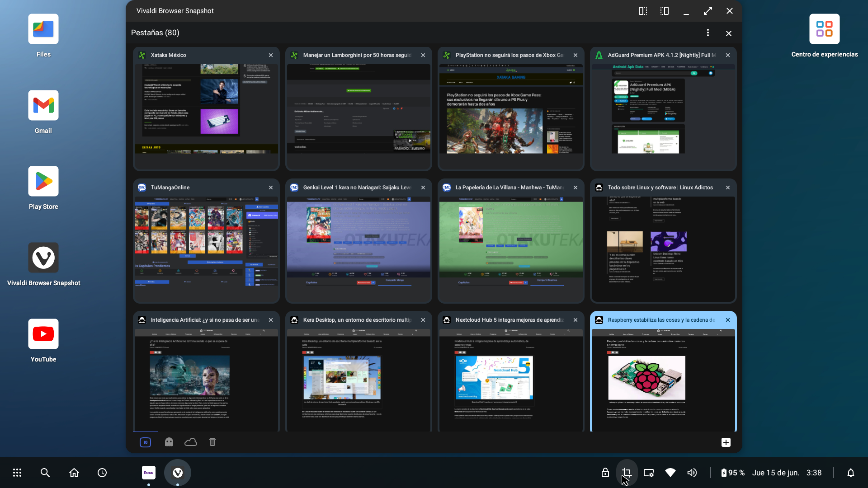Viewport: 868px width, 488px height.
Task: Go to home screen via taskbar
Action: pyautogui.click(x=74, y=473)
